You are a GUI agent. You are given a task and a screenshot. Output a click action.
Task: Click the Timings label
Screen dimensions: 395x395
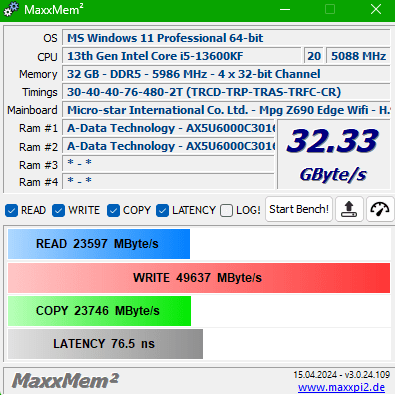(40, 92)
